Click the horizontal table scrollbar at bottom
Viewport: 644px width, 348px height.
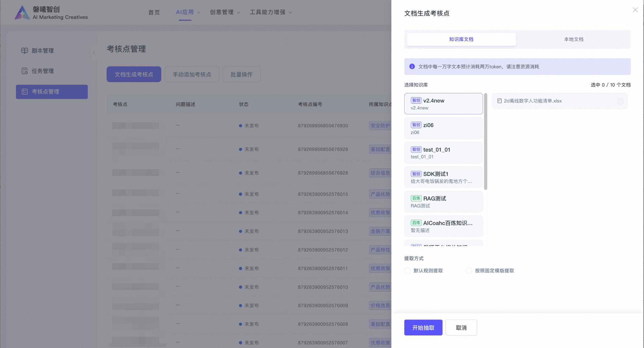coord(138,345)
